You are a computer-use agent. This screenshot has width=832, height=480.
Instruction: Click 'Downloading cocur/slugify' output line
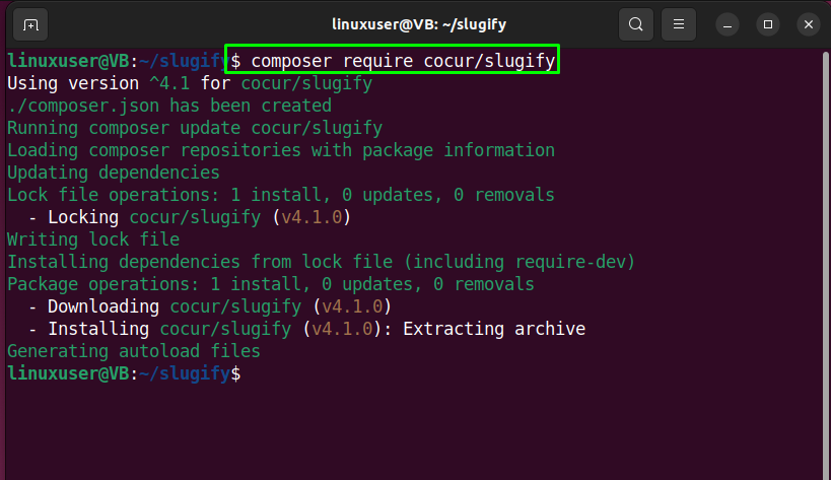210,306
